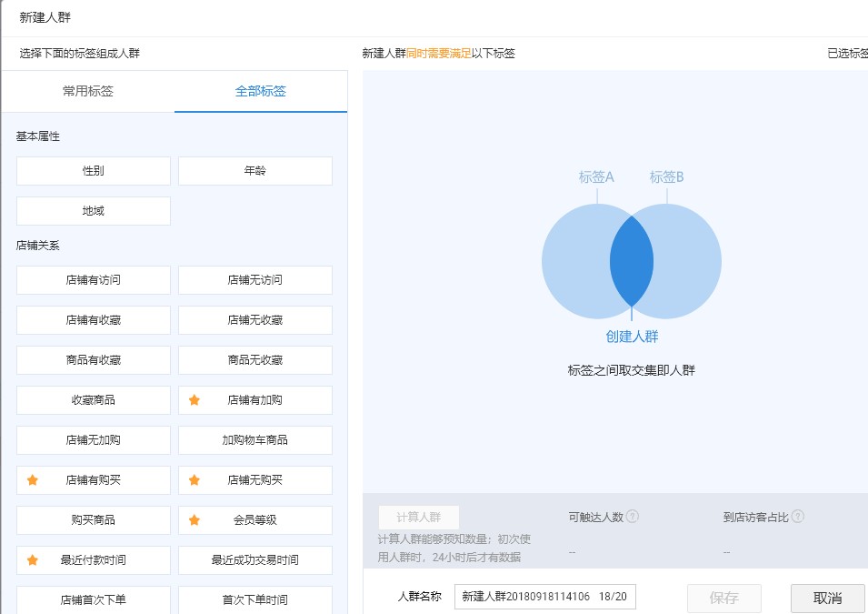The width and height of the screenshot is (868, 614).
Task: Select the 最近成功交易时间 tag
Action: (255, 560)
